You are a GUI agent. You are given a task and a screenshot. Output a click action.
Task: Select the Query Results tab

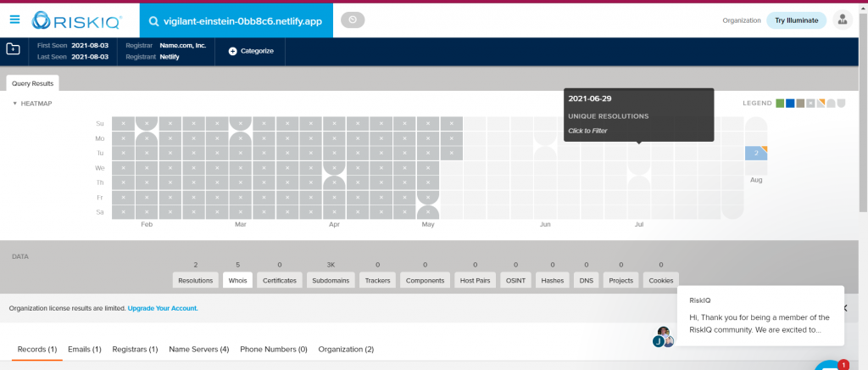click(33, 83)
